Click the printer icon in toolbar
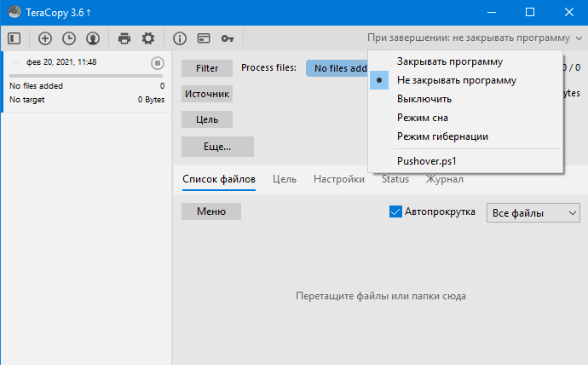The width and height of the screenshot is (588, 365). (x=124, y=38)
